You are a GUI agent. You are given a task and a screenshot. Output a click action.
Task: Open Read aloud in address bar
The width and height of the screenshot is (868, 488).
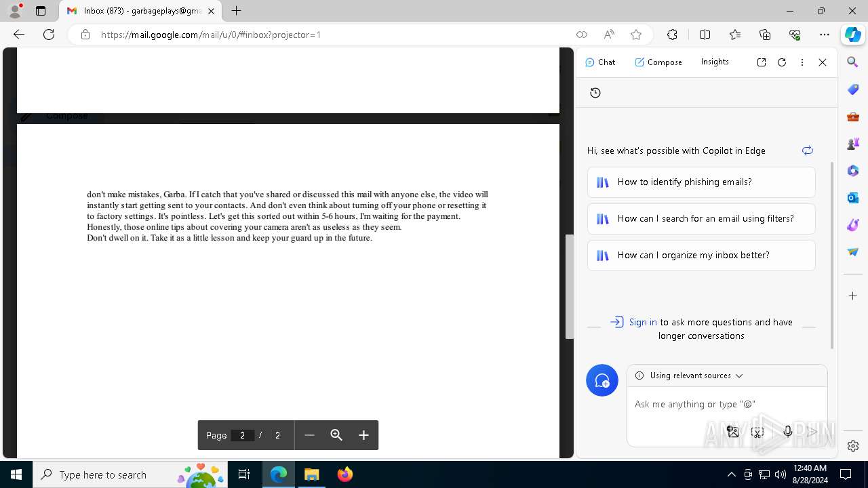(609, 35)
